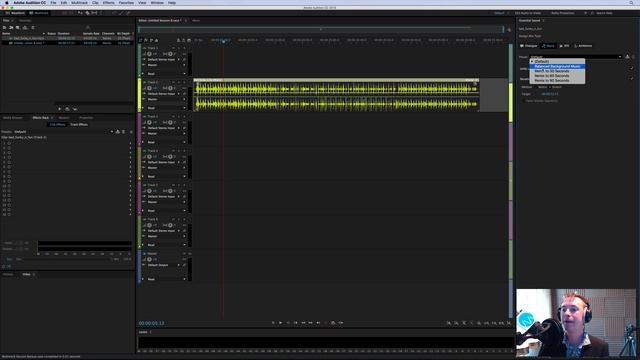Click Open File icon in Files panel
The width and height of the screenshot is (640, 360).
[4, 28]
